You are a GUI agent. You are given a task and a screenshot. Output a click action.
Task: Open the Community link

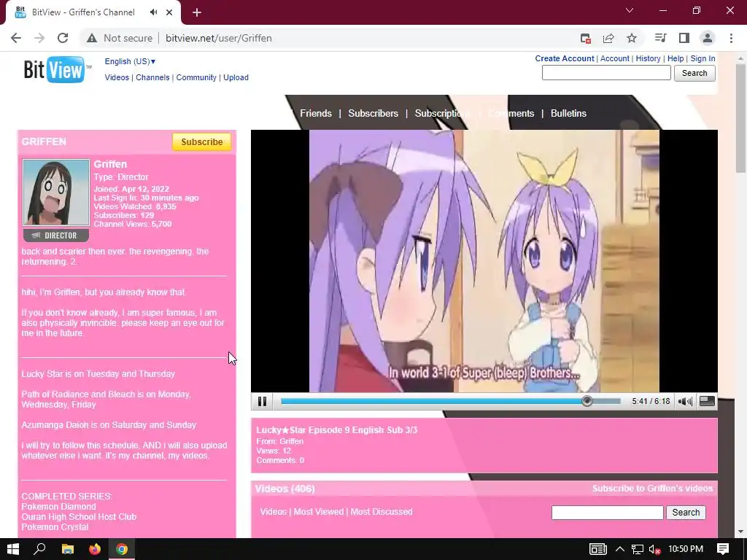coord(196,77)
